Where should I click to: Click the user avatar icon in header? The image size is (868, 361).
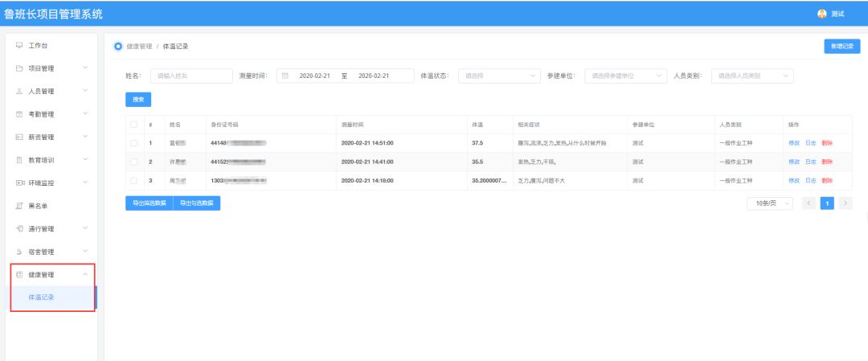tap(821, 14)
